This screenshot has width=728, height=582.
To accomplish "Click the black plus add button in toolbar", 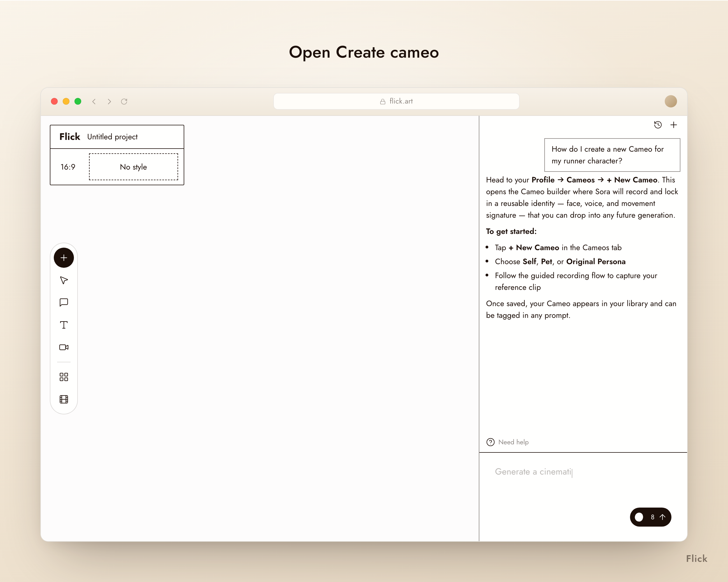I will [64, 258].
